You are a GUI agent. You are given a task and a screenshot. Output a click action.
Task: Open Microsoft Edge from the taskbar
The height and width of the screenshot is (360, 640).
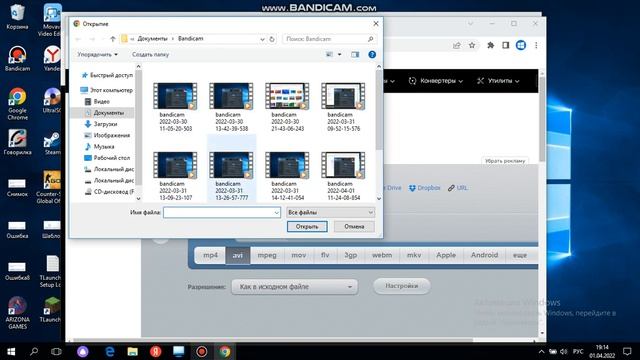(110, 351)
